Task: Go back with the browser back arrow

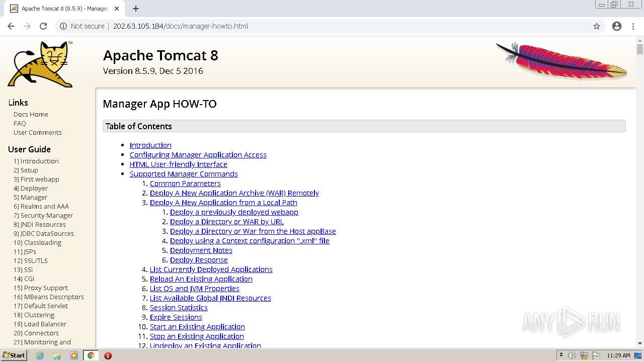Action: pyautogui.click(x=11, y=26)
